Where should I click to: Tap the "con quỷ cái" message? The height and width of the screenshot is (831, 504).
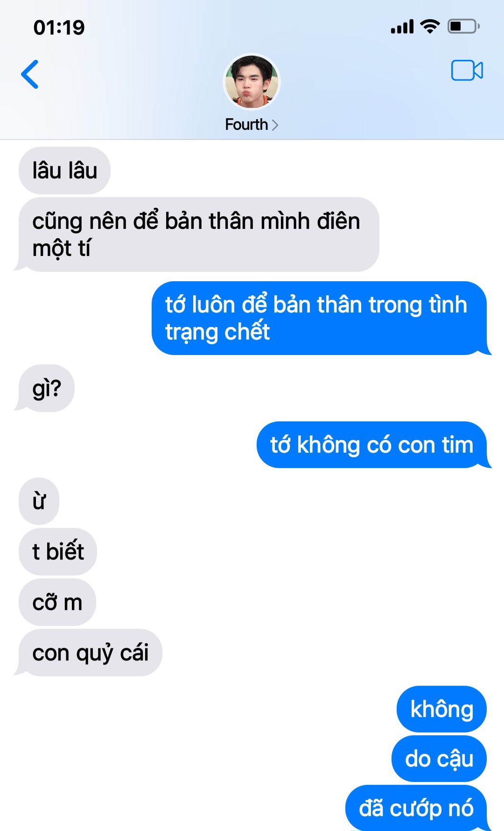[x=89, y=653]
